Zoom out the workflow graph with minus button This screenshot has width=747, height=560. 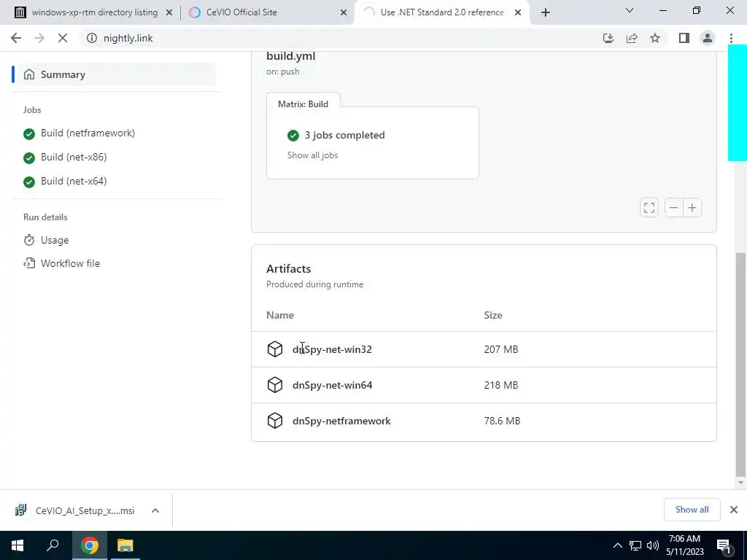point(673,208)
